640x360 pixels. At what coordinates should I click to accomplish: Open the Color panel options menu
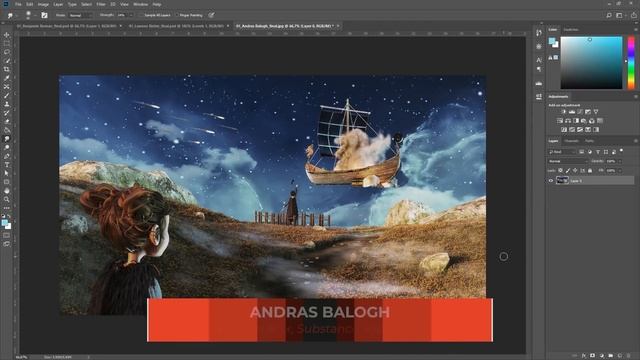(636, 29)
